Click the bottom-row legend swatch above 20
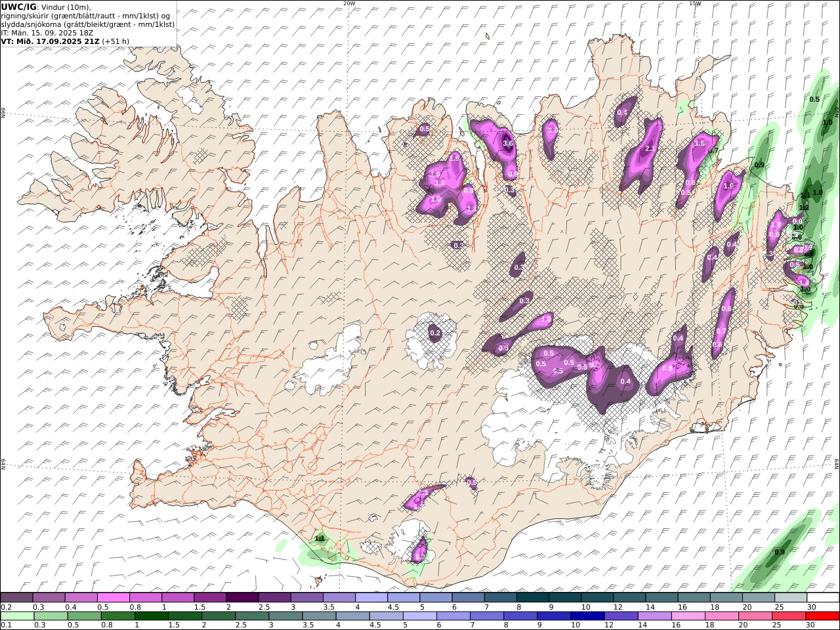Screen dimensions: 840x630 (x=755, y=616)
